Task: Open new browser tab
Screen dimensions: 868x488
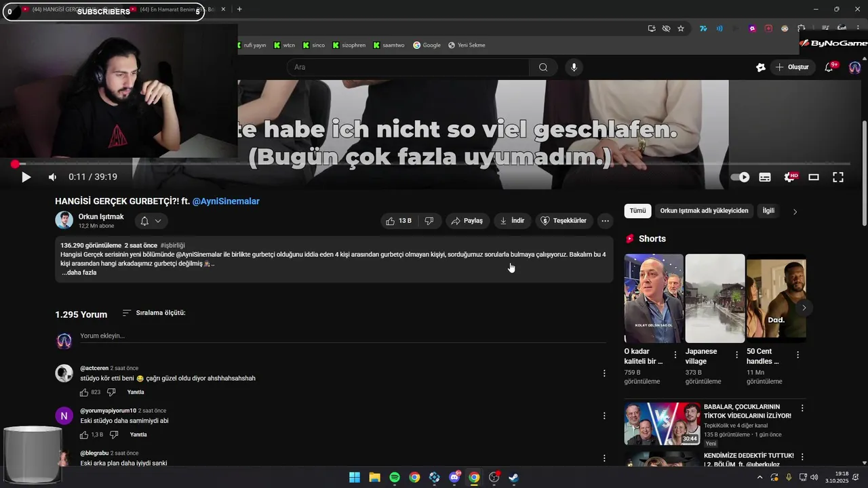Action: point(239,9)
